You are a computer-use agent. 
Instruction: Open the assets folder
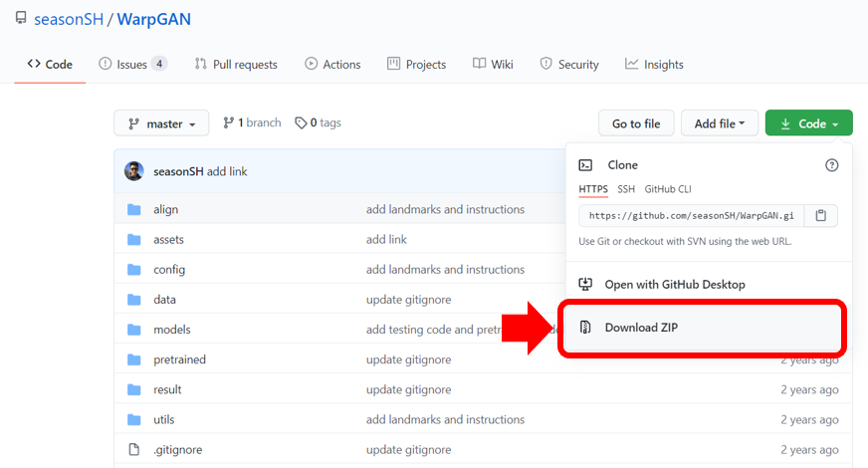168,239
